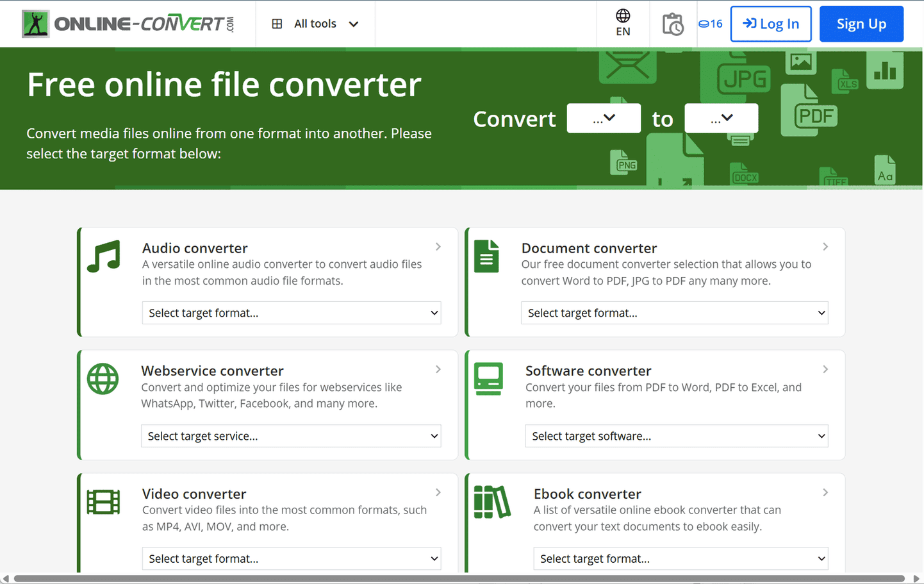Open the Document converter target format dropdown

tap(675, 313)
